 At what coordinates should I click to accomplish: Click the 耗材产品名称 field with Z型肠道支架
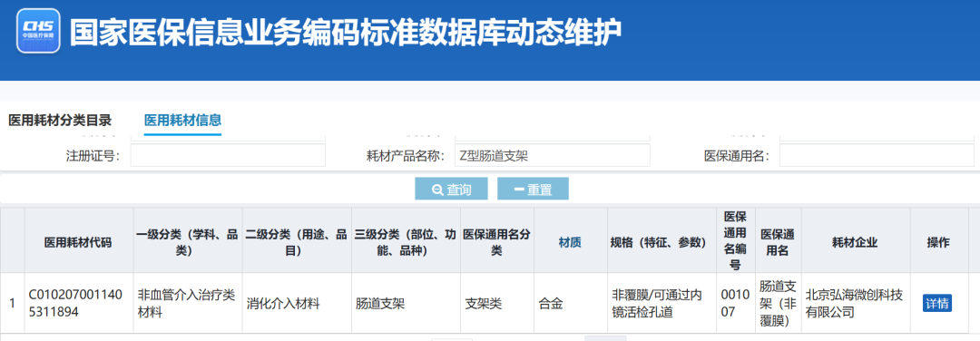point(552,155)
